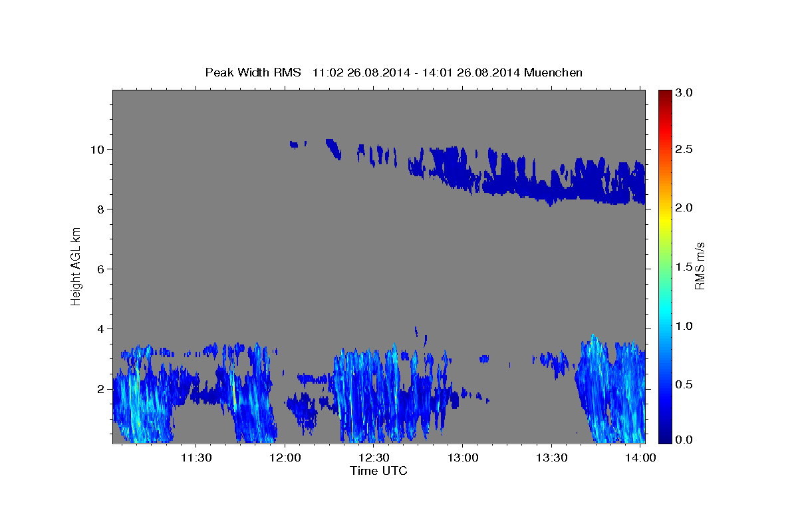The image size is (798, 532).
Task: Click the height tick label 4
Action: [x=100, y=329]
